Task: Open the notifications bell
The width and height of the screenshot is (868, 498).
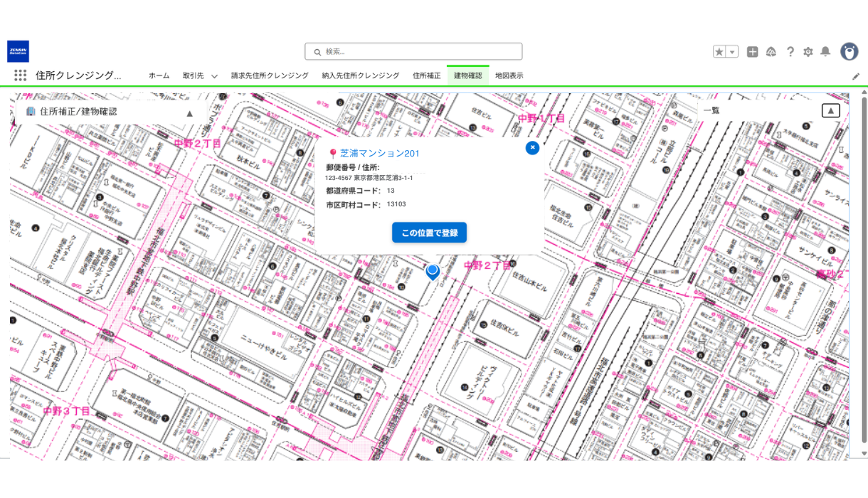Action: point(825,52)
